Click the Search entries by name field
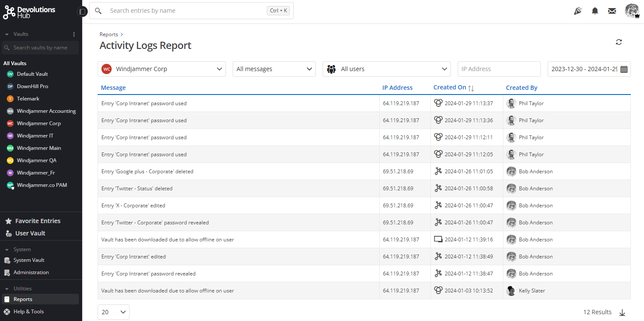 tap(191, 11)
